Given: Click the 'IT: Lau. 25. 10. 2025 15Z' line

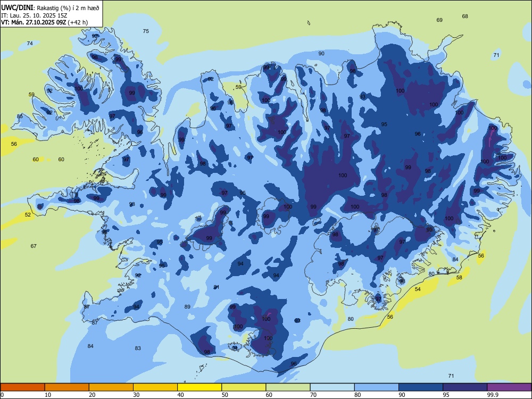Looking at the screenshot, I should [x=35, y=15].
